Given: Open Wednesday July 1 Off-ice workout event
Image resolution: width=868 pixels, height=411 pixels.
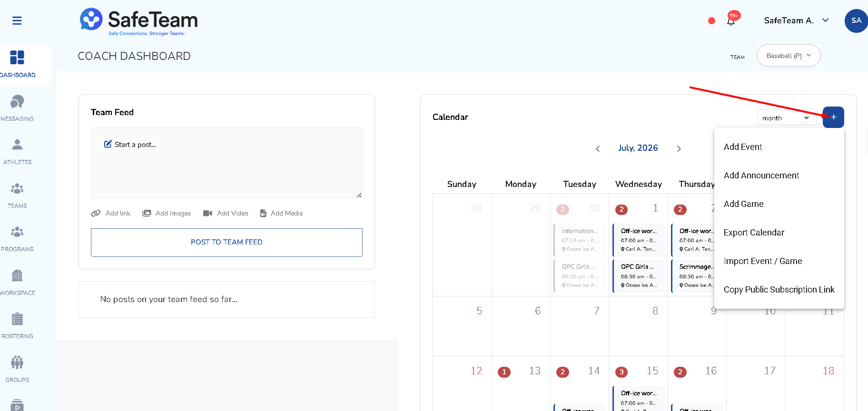Looking at the screenshot, I should tap(638, 240).
